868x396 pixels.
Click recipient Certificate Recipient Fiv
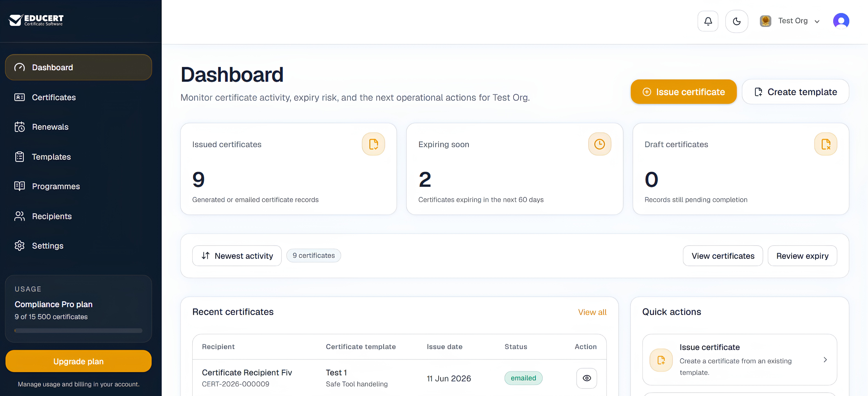click(247, 372)
